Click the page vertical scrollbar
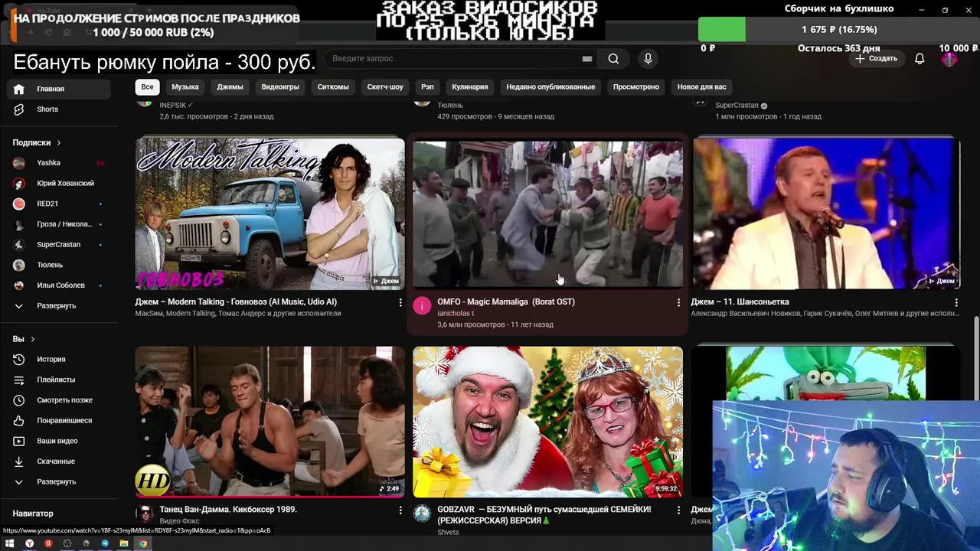 (x=975, y=360)
